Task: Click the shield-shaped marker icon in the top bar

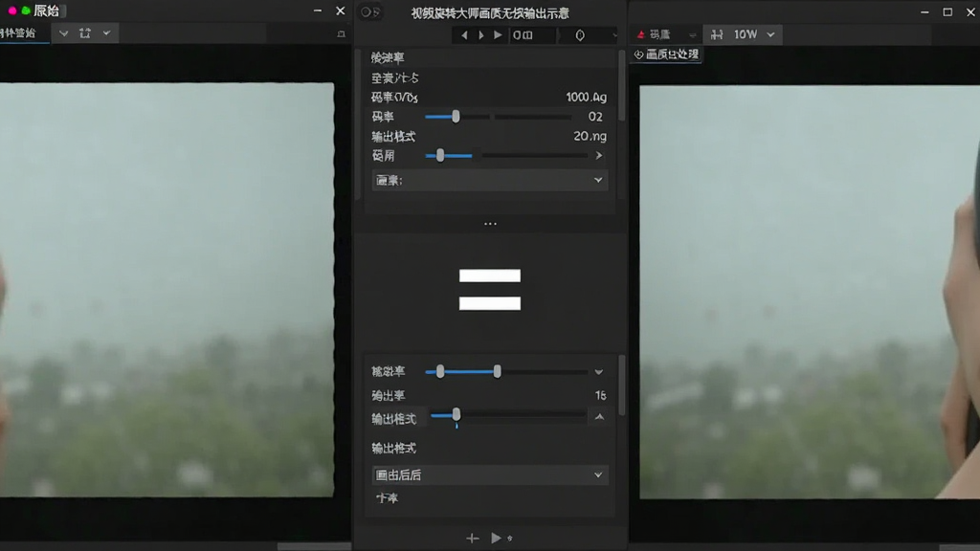Action: 580,35
